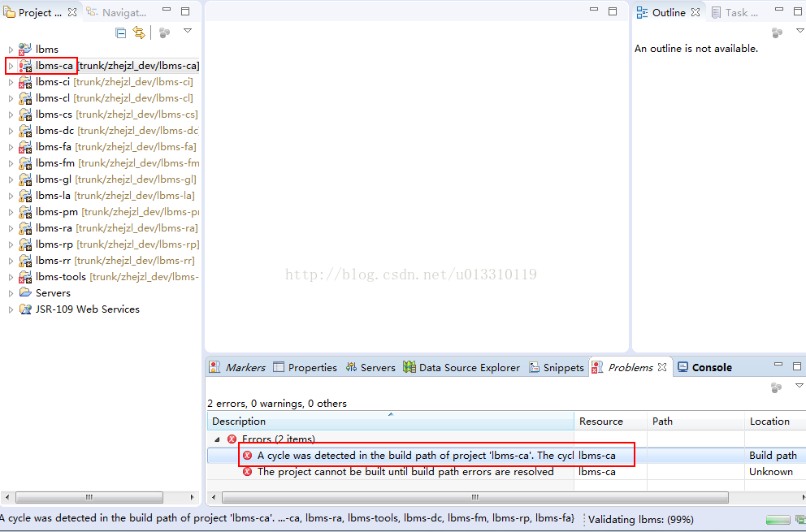Image resolution: width=806 pixels, height=532 pixels.
Task: Toggle Link with Editor icon
Action: coord(139,32)
